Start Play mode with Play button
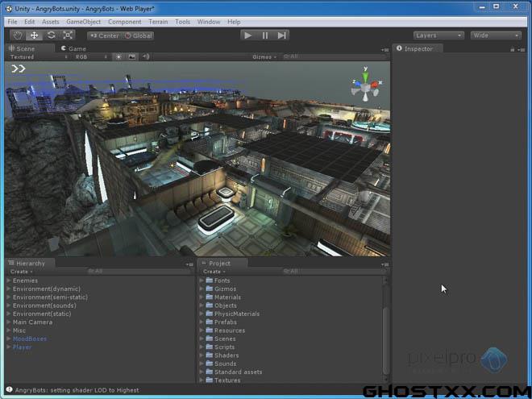The width and height of the screenshot is (532, 399). click(x=248, y=35)
